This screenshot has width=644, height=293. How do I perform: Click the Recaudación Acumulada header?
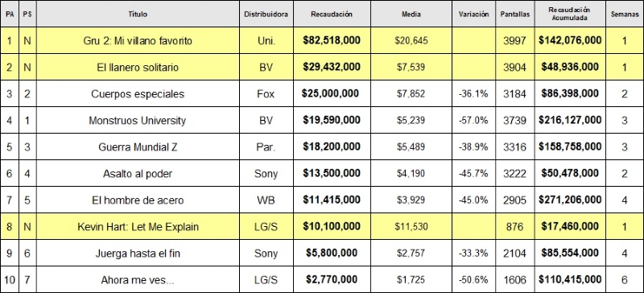point(570,14)
